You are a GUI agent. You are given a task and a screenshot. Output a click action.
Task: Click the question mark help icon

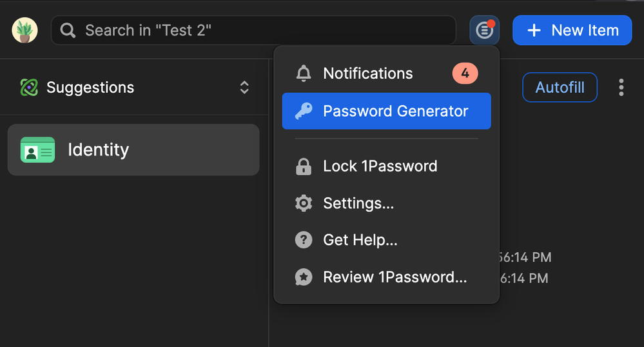point(303,241)
